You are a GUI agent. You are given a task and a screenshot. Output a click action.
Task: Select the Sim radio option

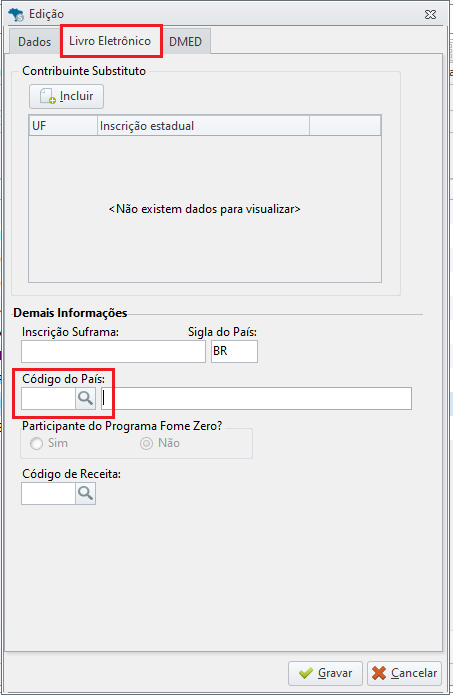(x=36, y=443)
